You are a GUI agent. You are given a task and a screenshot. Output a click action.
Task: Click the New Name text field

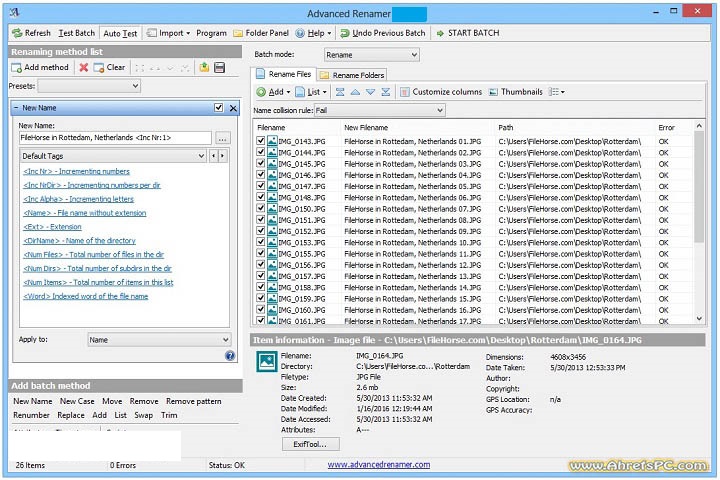(115, 138)
